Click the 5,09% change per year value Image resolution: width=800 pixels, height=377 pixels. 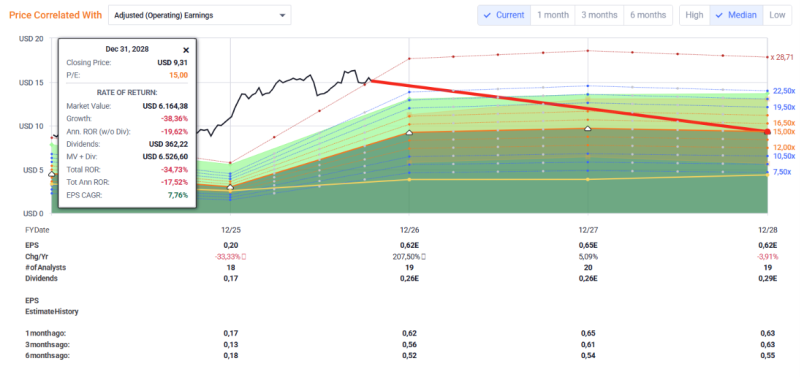coord(588,256)
